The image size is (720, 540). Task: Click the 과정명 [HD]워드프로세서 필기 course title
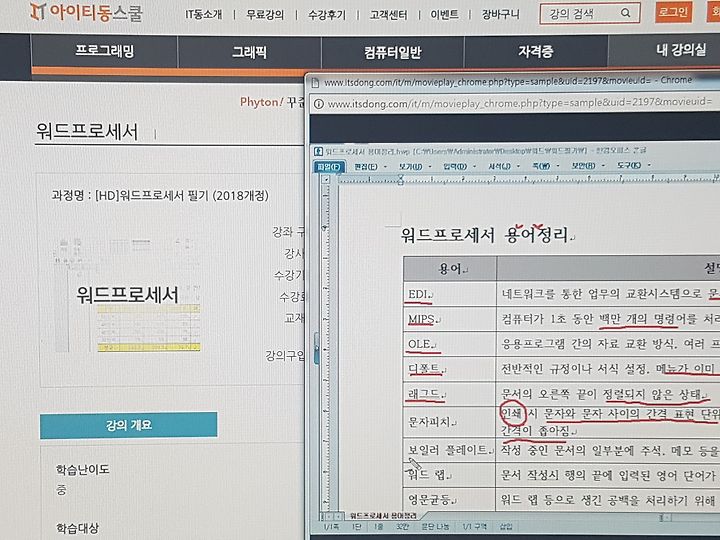coord(160,196)
